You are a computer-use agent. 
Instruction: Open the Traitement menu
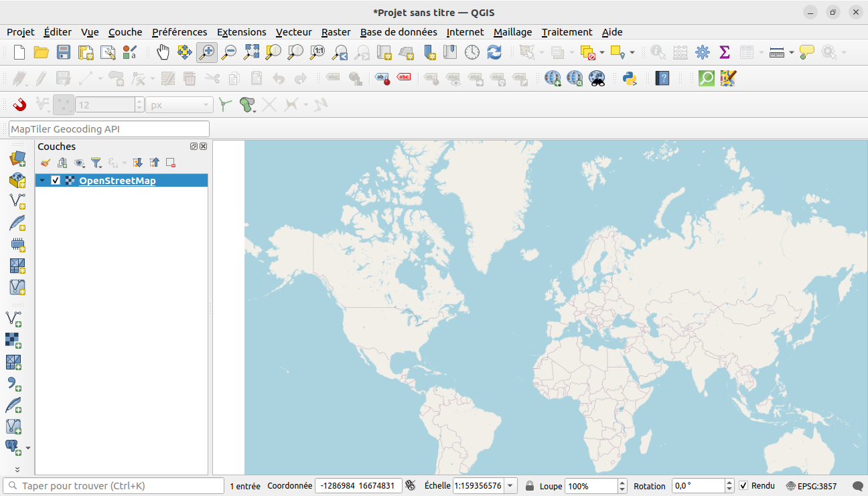(567, 32)
